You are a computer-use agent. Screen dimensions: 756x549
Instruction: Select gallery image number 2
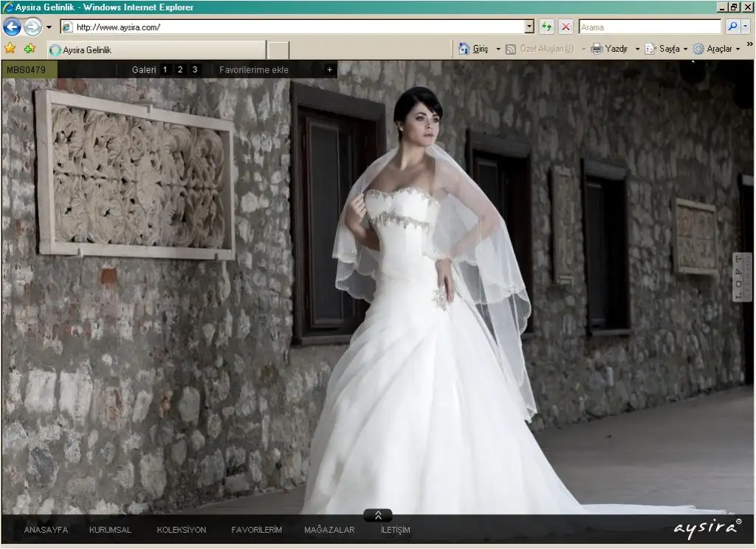tap(180, 70)
